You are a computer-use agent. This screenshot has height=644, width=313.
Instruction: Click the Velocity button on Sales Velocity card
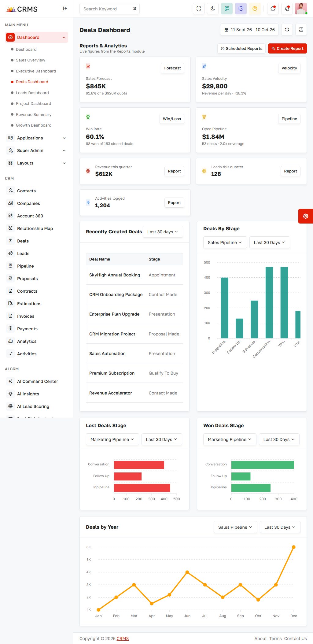(289, 68)
